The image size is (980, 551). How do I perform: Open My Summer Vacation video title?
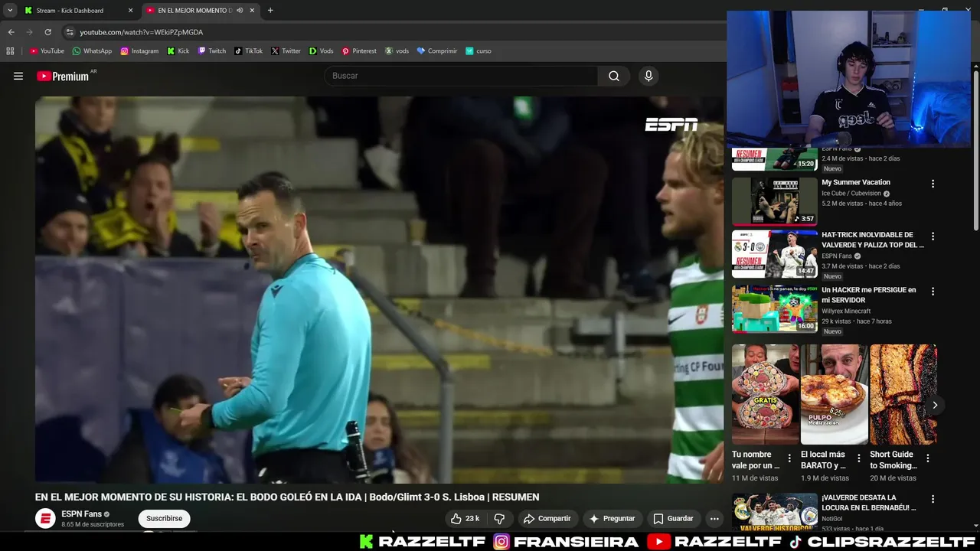(856, 182)
